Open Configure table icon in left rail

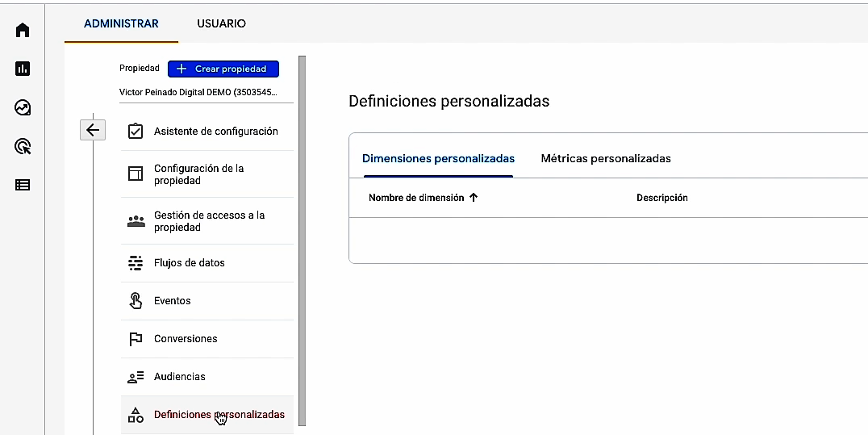click(22, 185)
